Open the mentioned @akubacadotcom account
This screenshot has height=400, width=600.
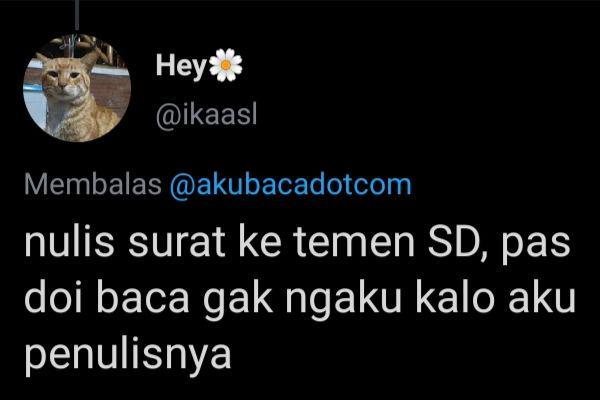290,185
